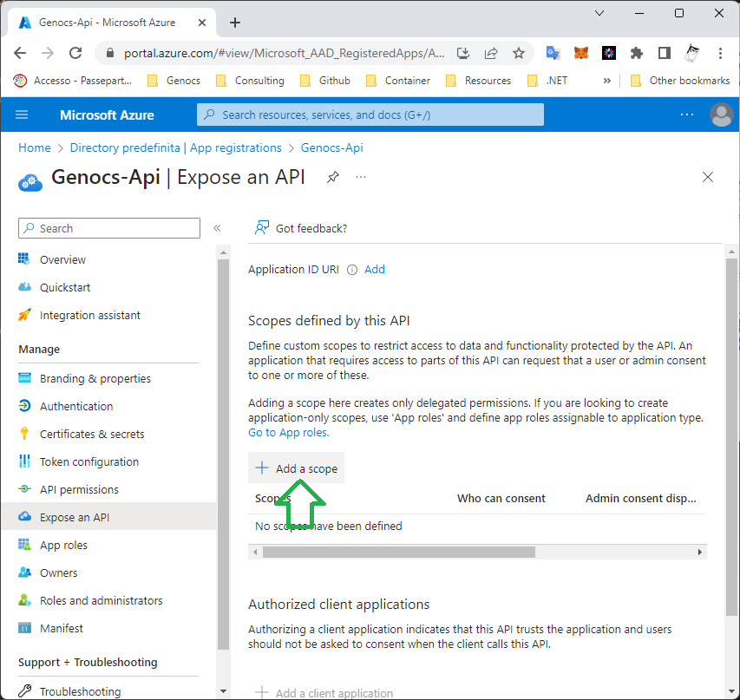Go to Token configuration

pyautogui.click(x=88, y=461)
